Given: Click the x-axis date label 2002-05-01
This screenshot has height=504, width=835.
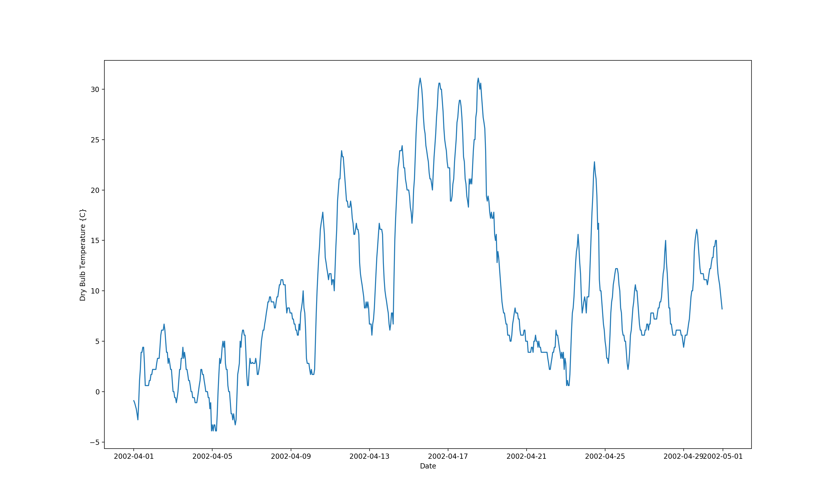Looking at the screenshot, I should (723, 457).
